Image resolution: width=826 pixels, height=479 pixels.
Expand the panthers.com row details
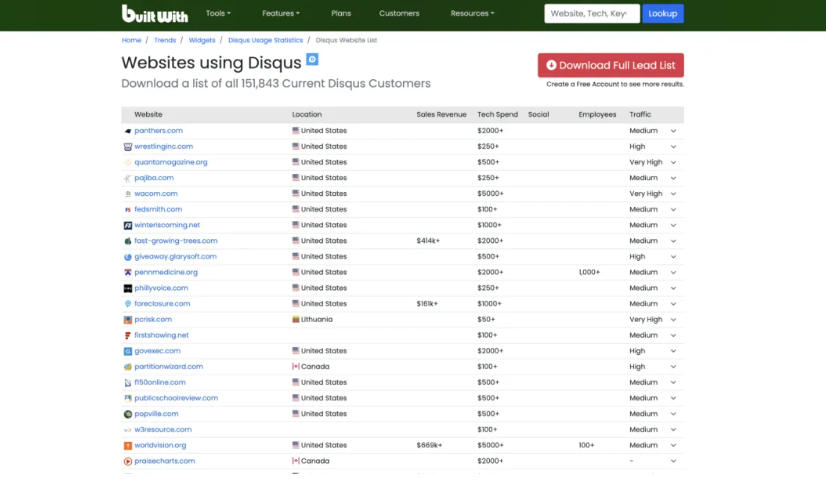tap(673, 131)
